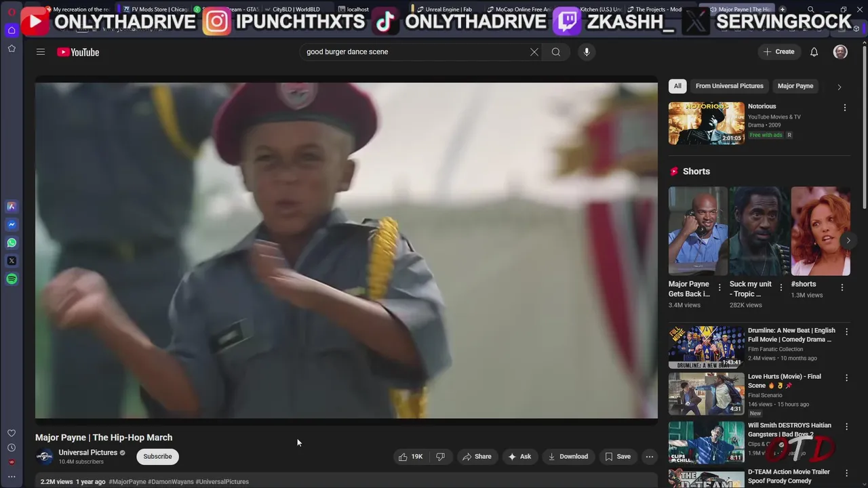
Task: Open D-TEAM Action Movie Trailer title
Action: tap(789, 476)
